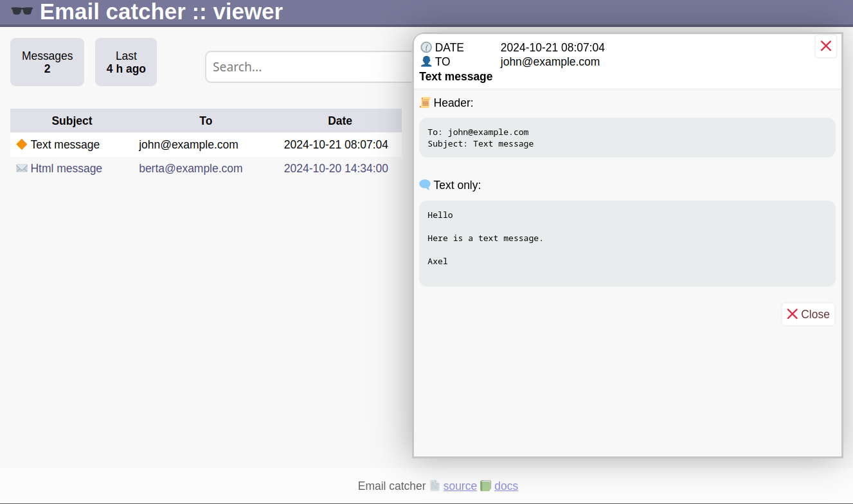Click the bold Text message subject in panel
This screenshot has width=853, height=504.
[456, 76]
